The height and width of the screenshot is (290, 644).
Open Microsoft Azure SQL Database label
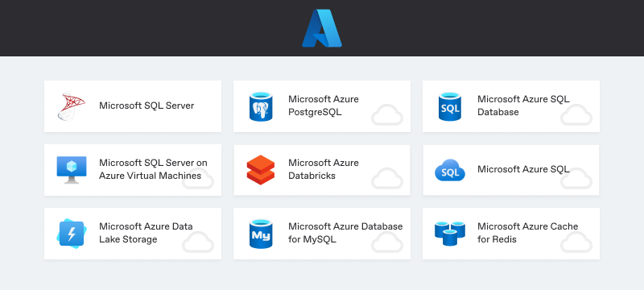(x=523, y=106)
